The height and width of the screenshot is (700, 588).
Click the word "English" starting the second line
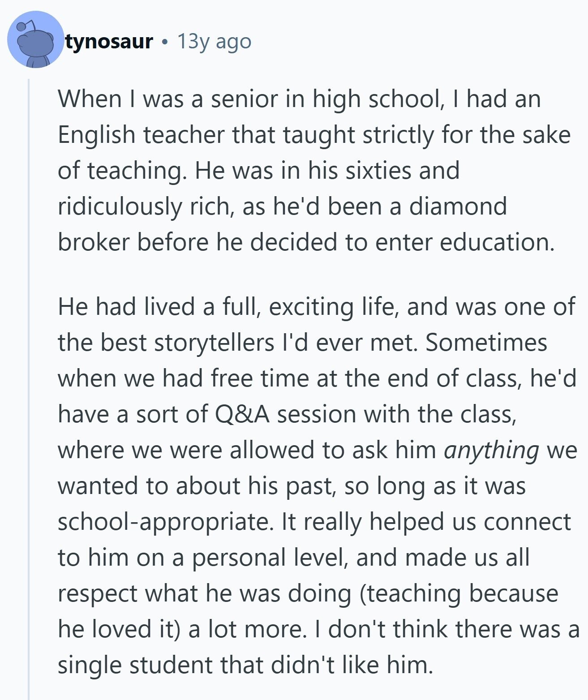coord(96,135)
